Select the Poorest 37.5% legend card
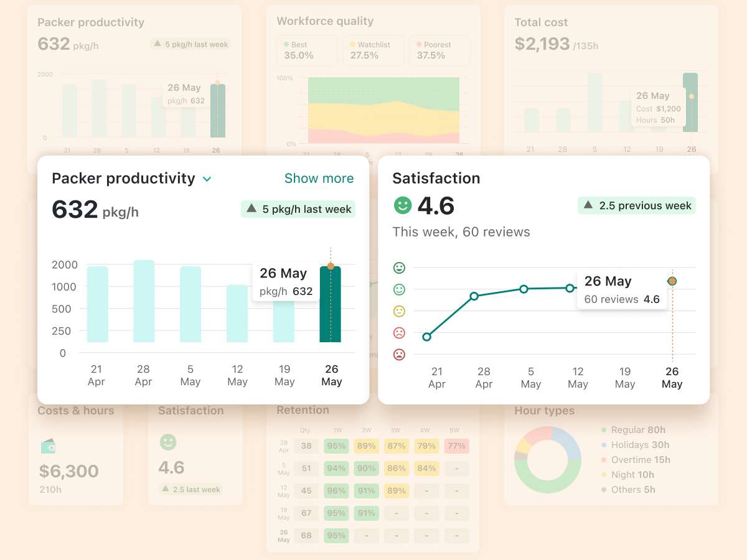 [439, 50]
